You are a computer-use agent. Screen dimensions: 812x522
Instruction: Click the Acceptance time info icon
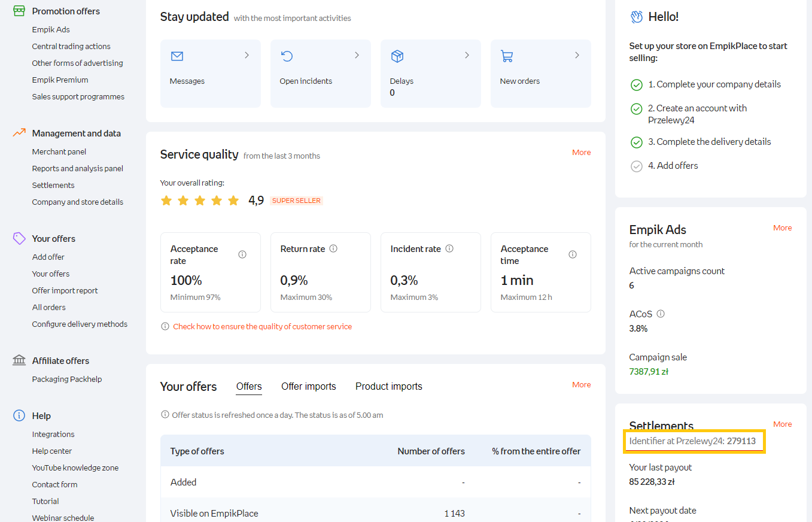573,254
